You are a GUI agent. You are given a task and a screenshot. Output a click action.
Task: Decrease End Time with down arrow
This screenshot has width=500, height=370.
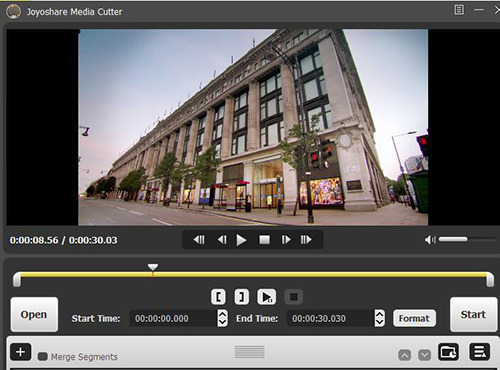tap(379, 322)
